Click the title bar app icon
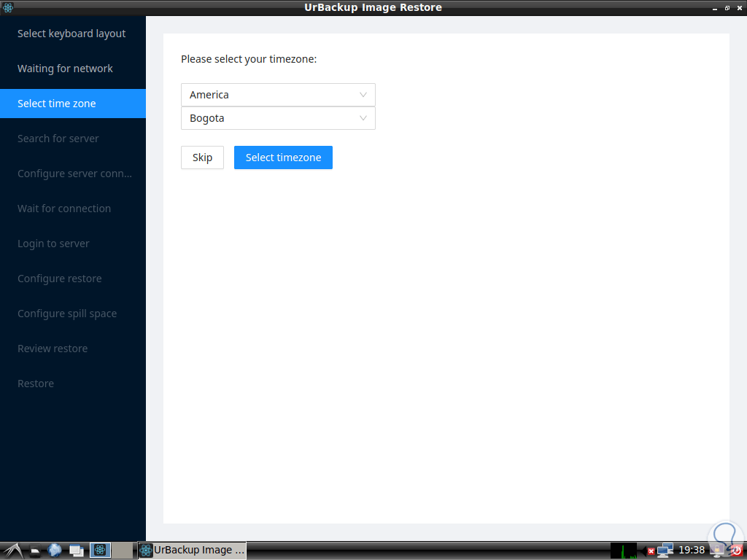This screenshot has height=560, width=747. (7, 7)
